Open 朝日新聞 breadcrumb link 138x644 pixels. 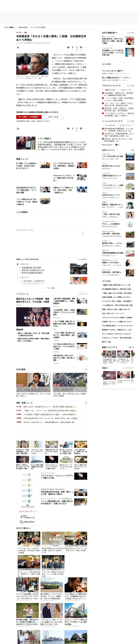pyautogui.click(x=19, y=33)
